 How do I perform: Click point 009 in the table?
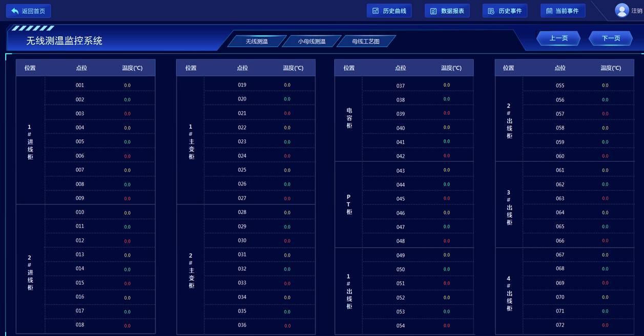pos(80,198)
